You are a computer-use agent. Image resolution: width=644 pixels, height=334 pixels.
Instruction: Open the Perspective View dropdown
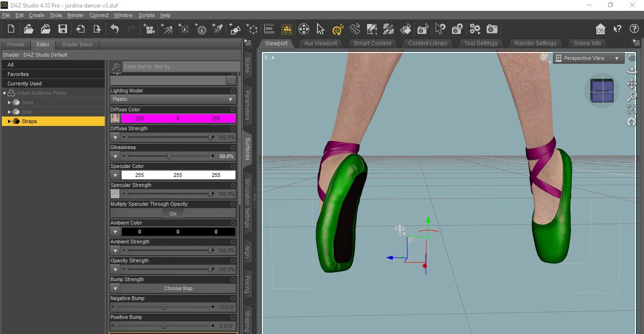point(588,58)
